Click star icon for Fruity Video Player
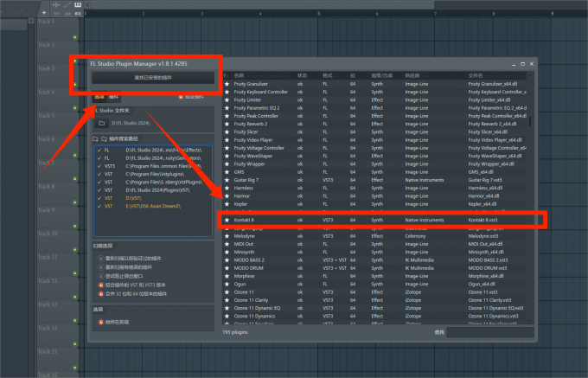The image size is (588, 378). tap(227, 140)
